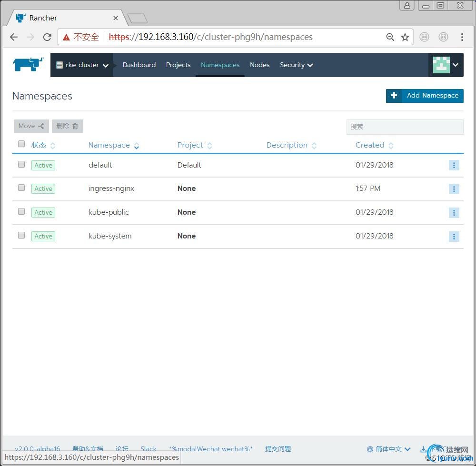Click the browser address bar URL
The width and height of the screenshot is (476, 466).
[210, 37]
